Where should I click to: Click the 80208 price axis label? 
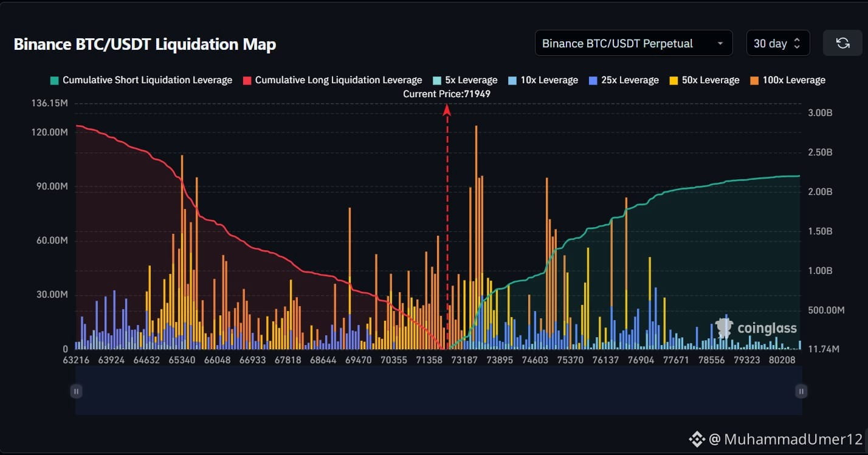(x=782, y=360)
